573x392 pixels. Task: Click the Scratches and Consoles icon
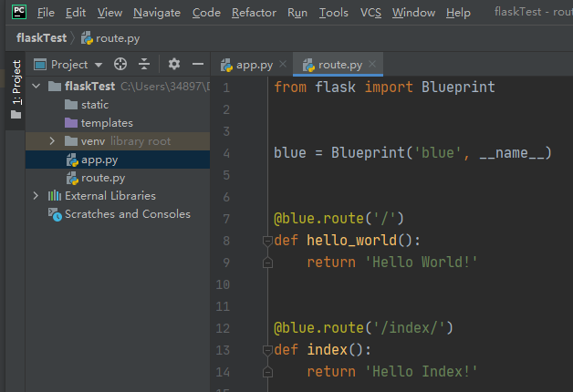[x=55, y=214]
